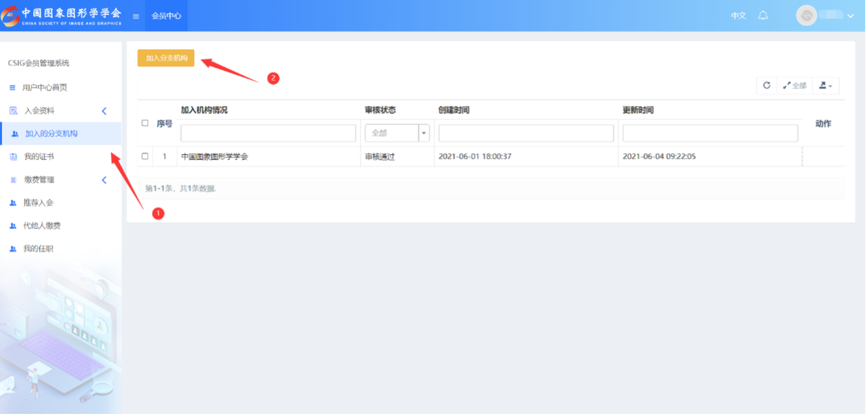Expand the 缴费管理 menu section
The width and height of the screenshot is (868, 416).
104,180
